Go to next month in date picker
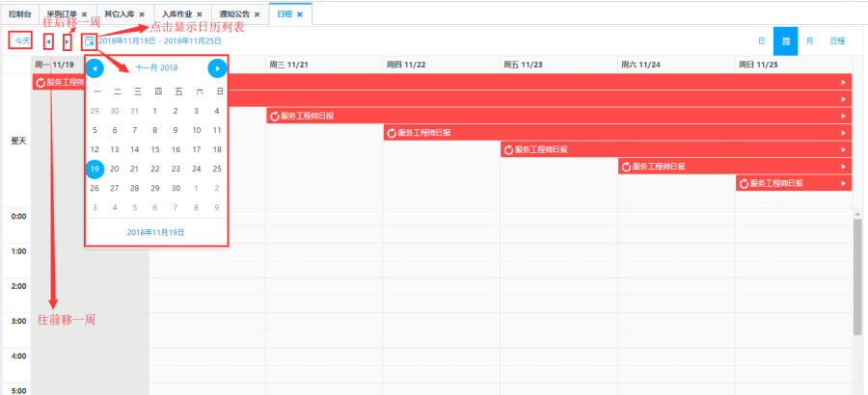This screenshot has width=868, height=395. point(217,68)
